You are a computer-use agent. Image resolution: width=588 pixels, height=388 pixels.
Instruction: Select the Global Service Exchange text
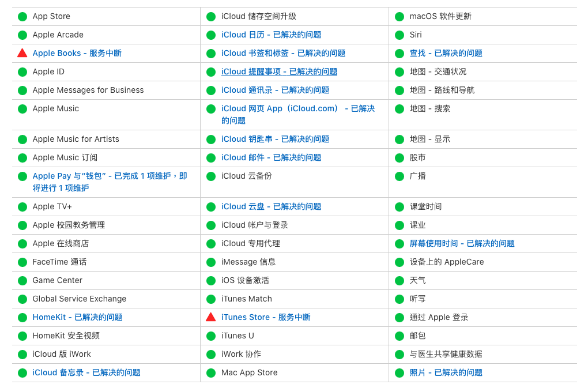(80, 299)
